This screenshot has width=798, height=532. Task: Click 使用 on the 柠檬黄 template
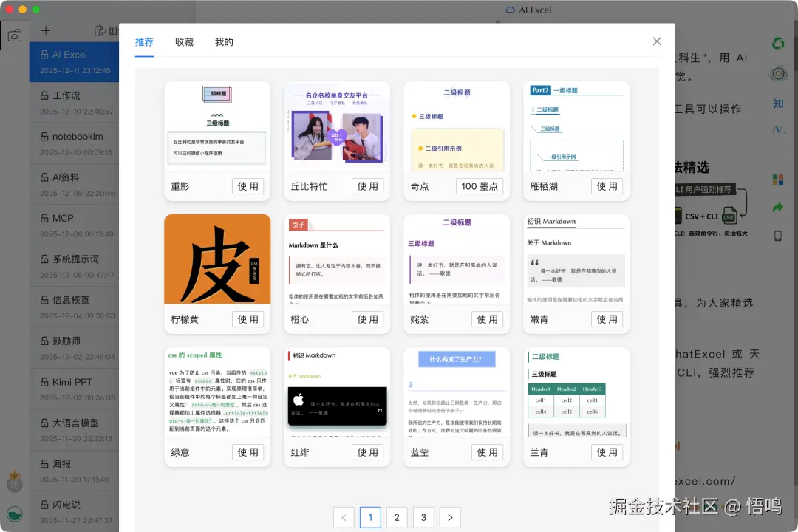click(248, 319)
